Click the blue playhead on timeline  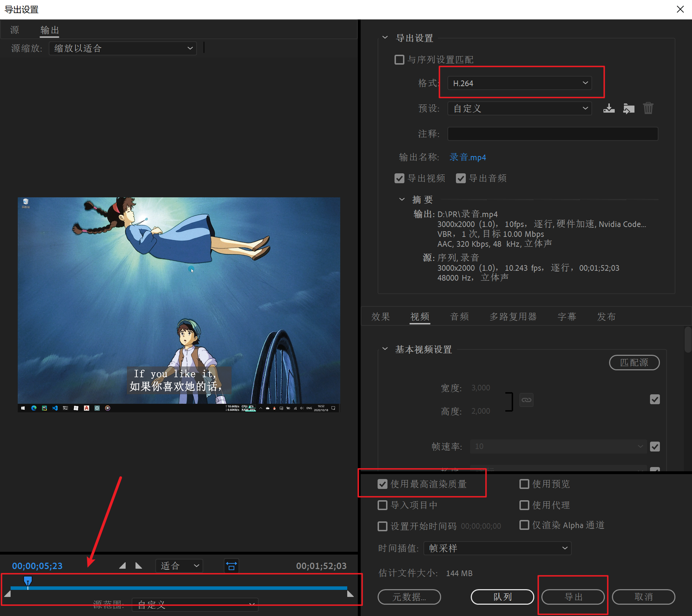[x=28, y=581]
